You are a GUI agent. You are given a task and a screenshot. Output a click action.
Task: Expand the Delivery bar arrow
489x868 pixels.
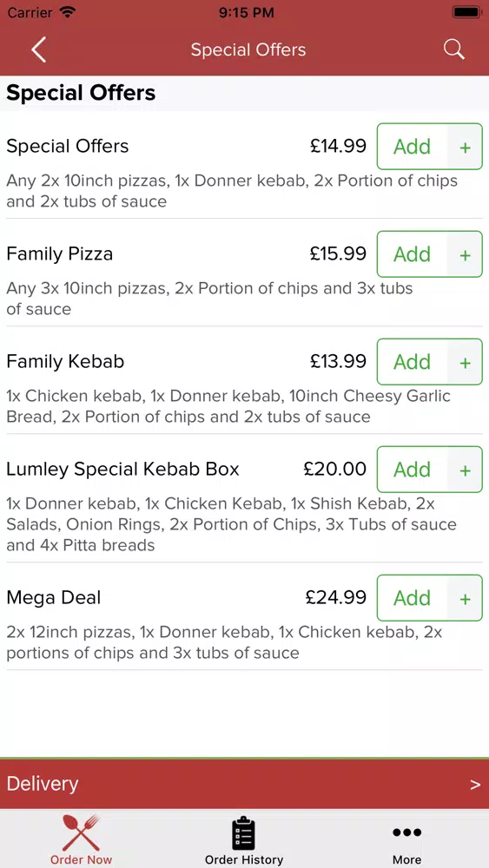[x=475, y=785]
